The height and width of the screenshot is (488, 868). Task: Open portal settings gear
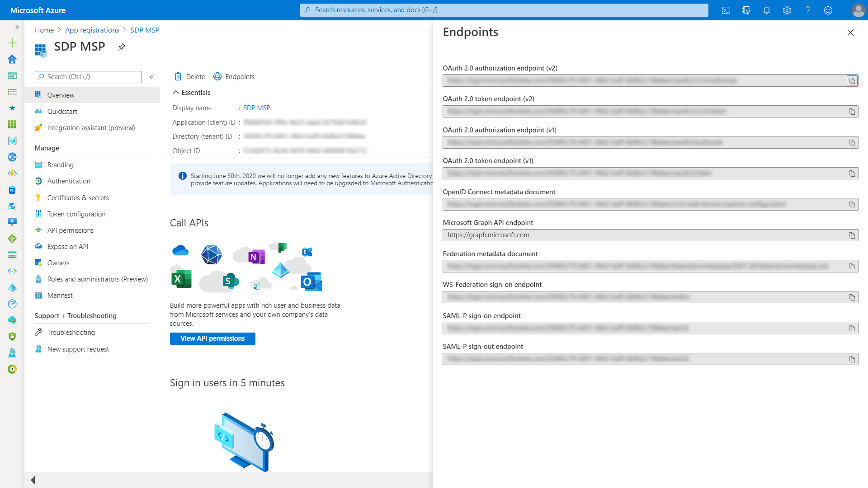tap(787, 10)
